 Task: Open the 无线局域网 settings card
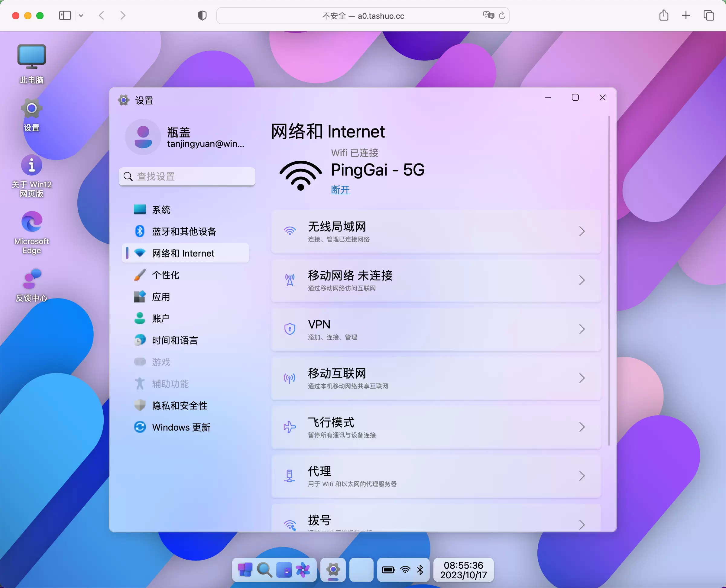(x=436, y=231)
